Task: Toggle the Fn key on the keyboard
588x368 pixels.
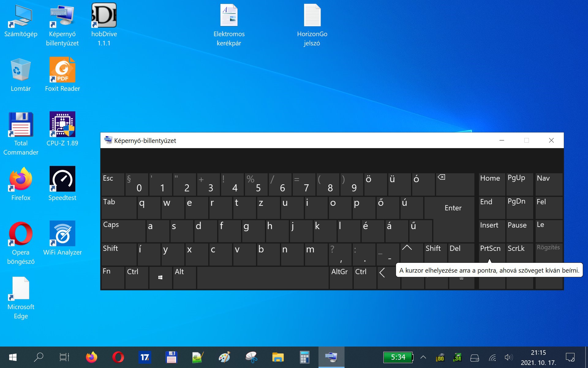Action: point(112,278)
